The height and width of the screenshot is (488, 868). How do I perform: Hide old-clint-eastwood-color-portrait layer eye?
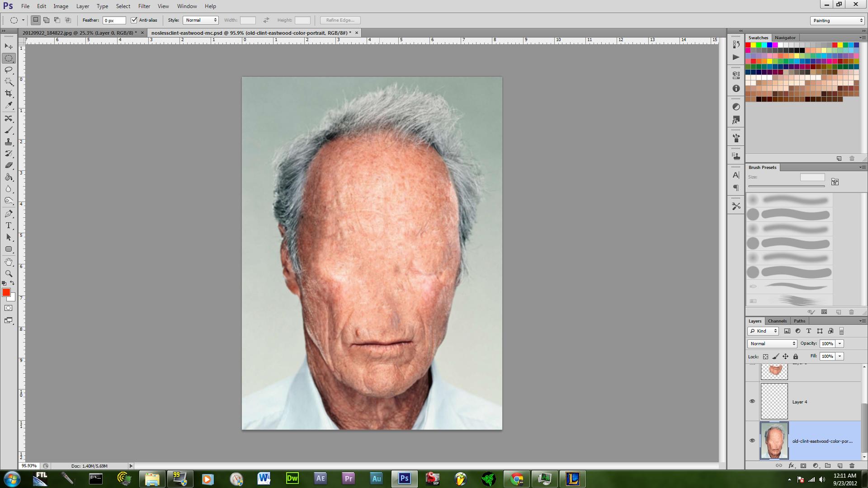coord(752,441)
